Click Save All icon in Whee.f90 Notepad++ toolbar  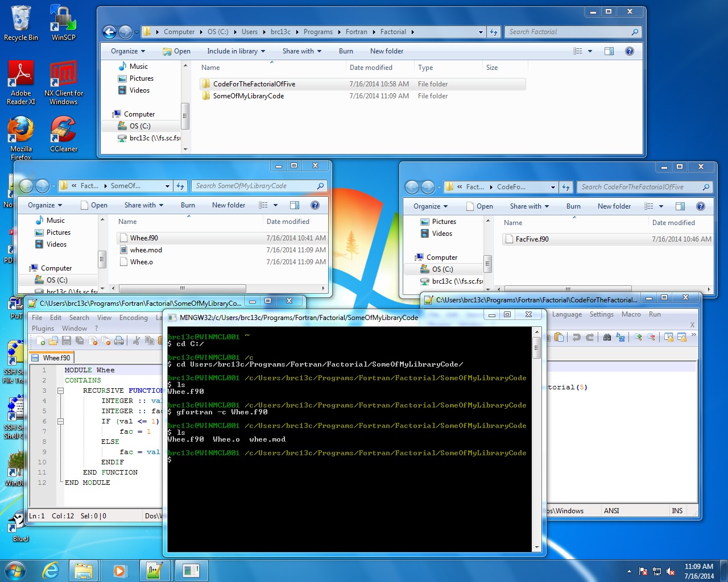tap(80, 340)
